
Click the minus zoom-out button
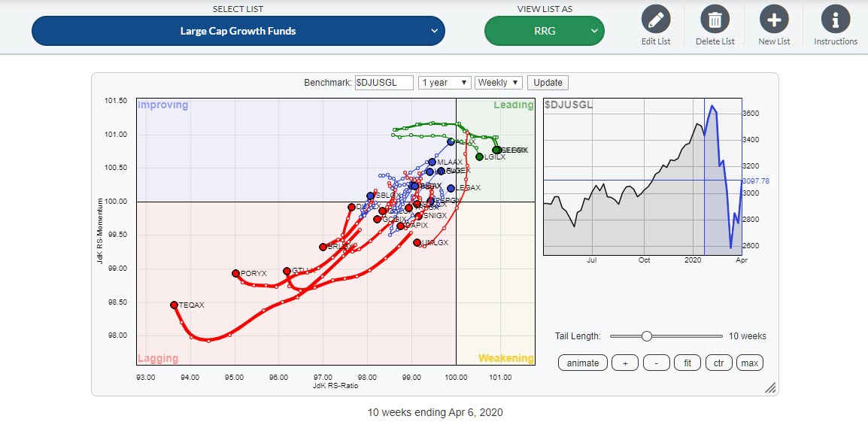(x=656, y=363)
